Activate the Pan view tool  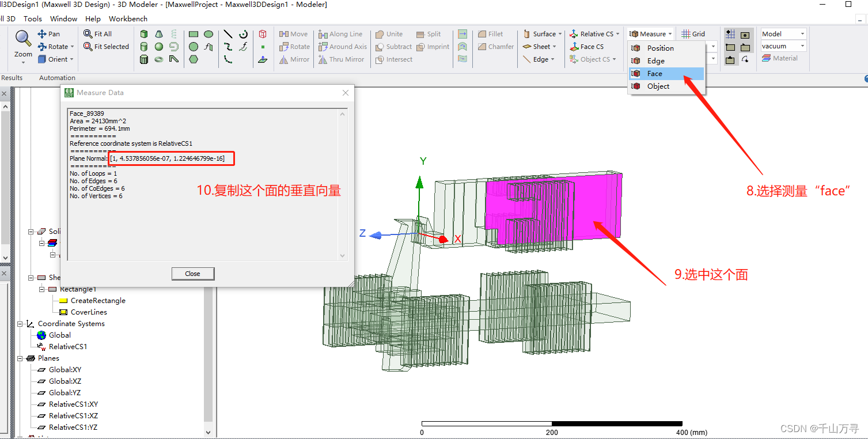pyautogui.click(x=48, y=34)
